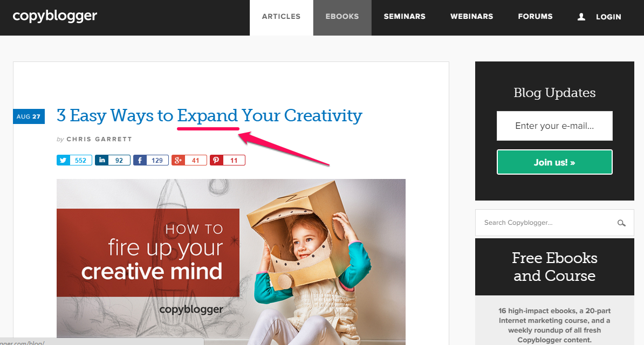This screenshot has height=345, width=644.
Task: Open the Webinars section
Action: (471, 16)
